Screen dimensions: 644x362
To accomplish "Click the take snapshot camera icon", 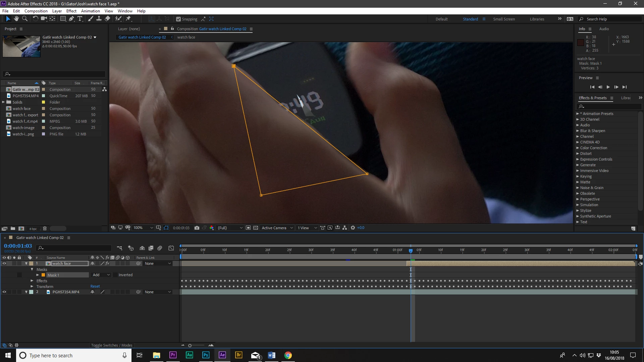I will tap(197, 228).
